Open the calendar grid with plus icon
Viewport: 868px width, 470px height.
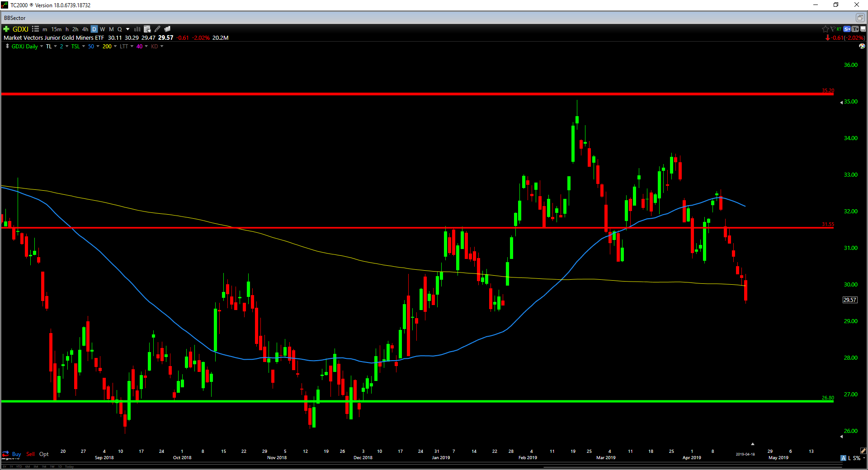pyautogui.click(x=147, y=29)
